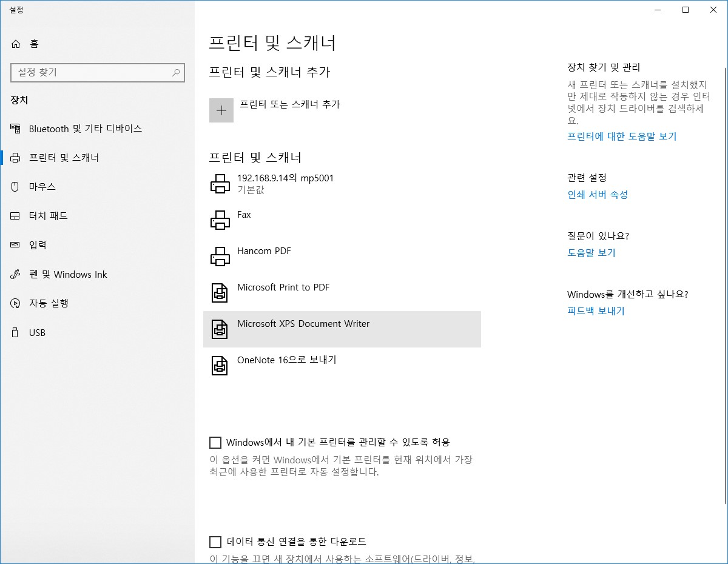Click the search magnifier icon
This screenshot has height=564, width=728.
176,72
